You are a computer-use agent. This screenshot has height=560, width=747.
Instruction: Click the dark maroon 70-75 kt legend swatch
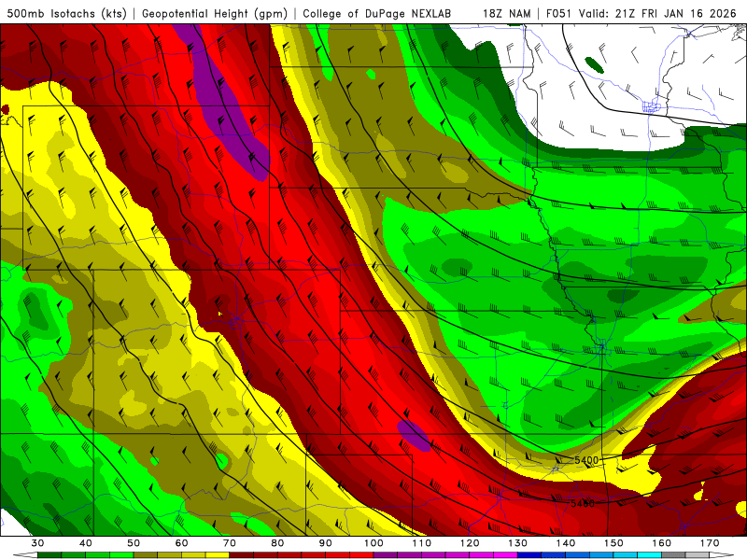[242, 555]
